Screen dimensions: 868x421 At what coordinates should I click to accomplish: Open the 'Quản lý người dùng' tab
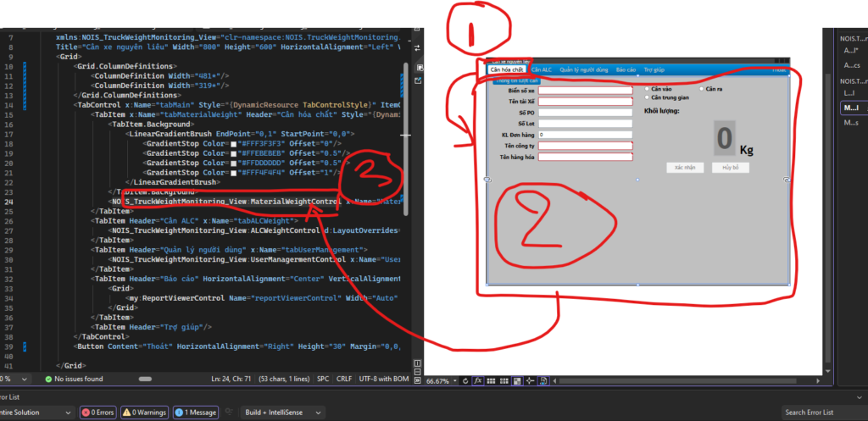tap(583, 69)
